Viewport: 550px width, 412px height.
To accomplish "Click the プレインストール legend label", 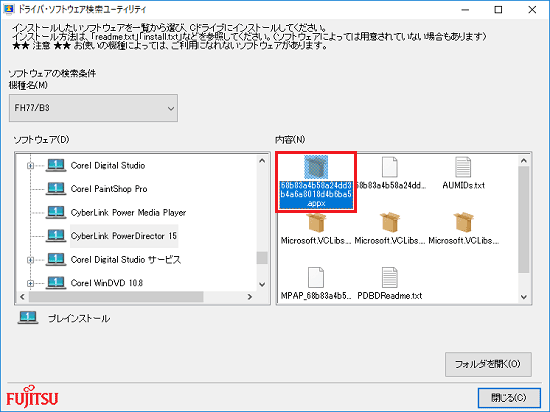I will (x=79, y=318).
